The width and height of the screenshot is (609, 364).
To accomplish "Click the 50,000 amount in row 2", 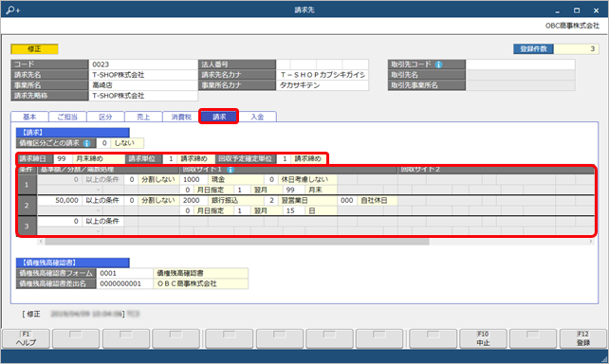I will pyautogui.click(x=60, y=200).
